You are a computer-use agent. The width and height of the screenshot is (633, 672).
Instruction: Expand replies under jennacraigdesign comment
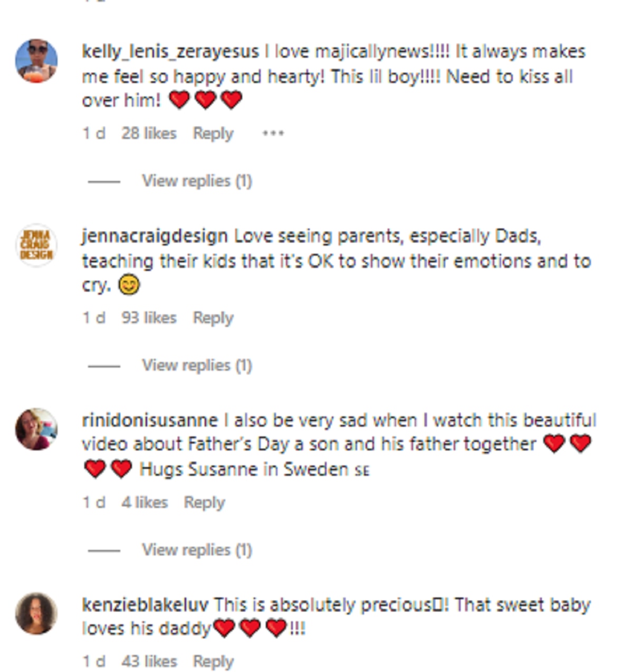[196, 365]
